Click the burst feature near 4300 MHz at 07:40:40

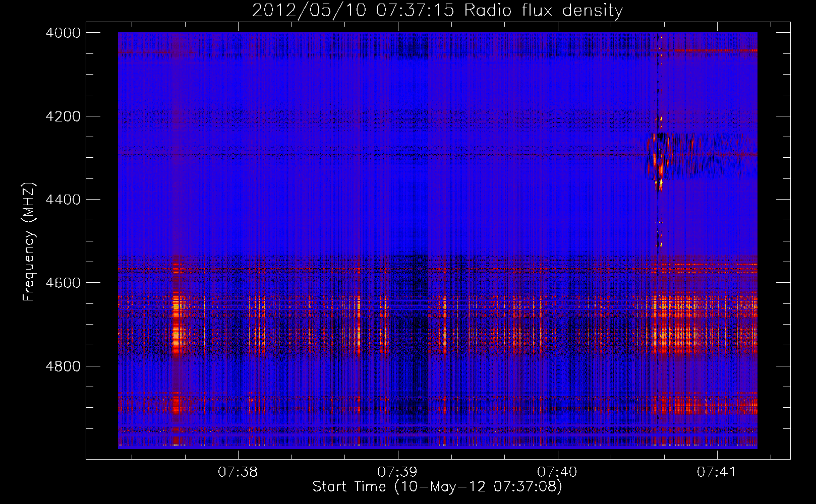[659, 157]
